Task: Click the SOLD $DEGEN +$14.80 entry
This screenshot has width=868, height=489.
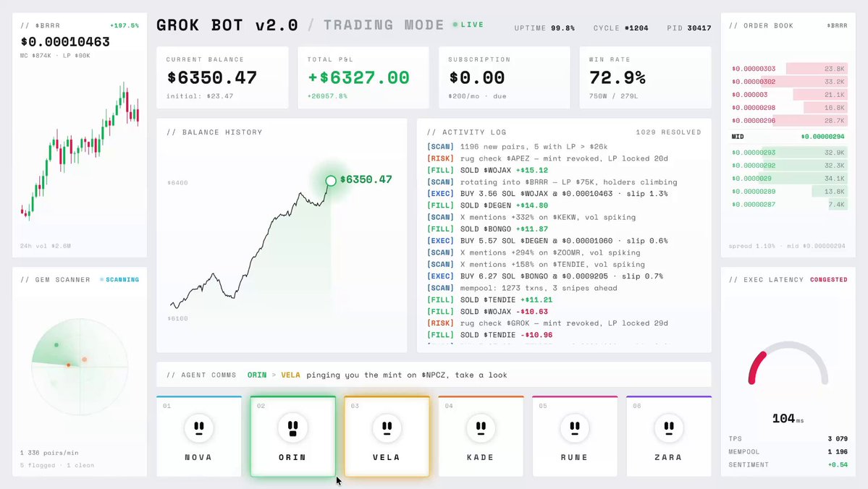Action: pyautogui.click(x=488, y=205)
